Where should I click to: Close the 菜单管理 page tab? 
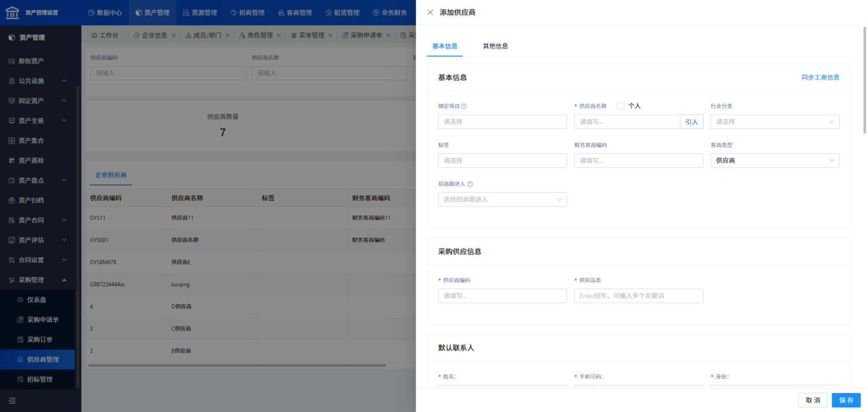(x=330, y=35)
